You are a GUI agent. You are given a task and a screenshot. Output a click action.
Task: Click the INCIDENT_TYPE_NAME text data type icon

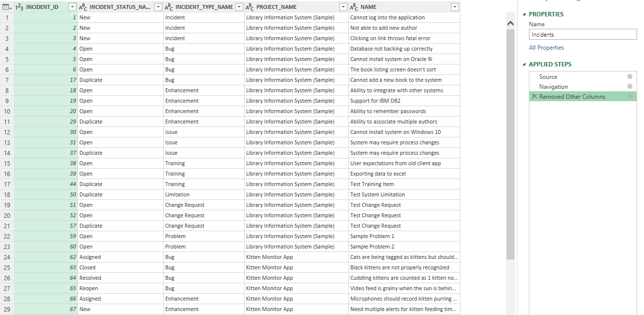coord(169,7)
